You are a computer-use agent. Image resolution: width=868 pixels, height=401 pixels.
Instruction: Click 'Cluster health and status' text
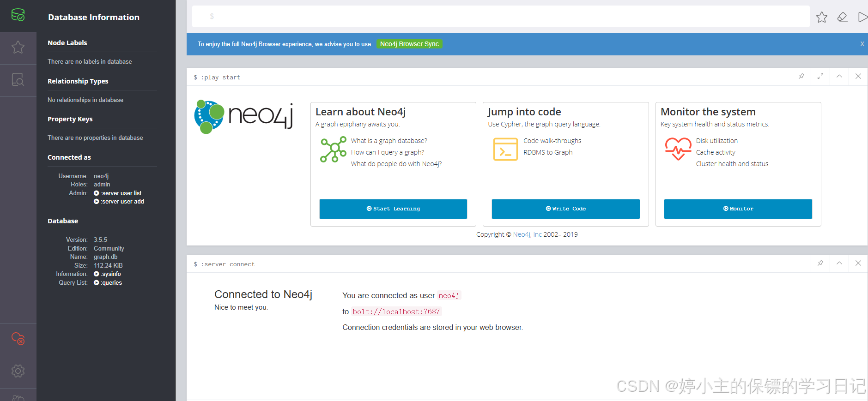(x=732, y=164)
